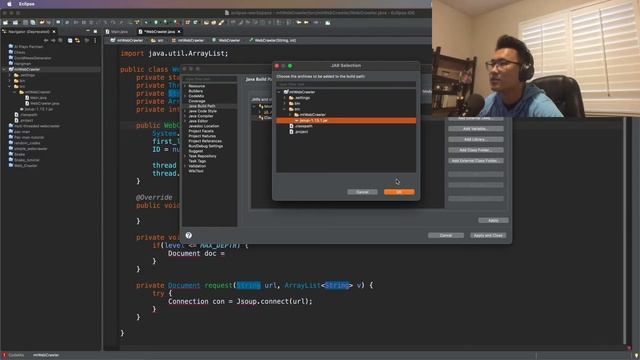This screenshot has height=360, width=640.
Task: Open the Navigator view menu (three dots)
Action: point(95,40)
